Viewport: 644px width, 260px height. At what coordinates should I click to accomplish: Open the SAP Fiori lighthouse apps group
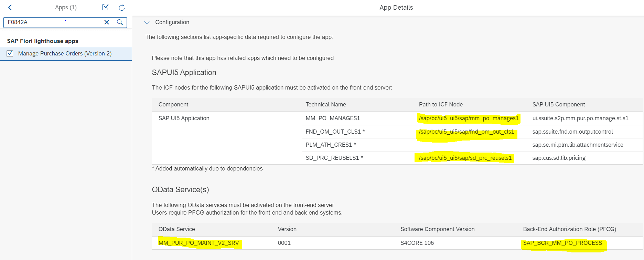pyautogui.click(x=42, y=41)
